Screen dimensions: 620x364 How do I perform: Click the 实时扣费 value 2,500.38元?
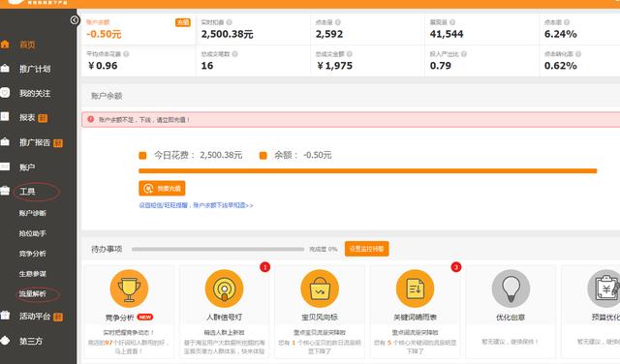(227, 34)
